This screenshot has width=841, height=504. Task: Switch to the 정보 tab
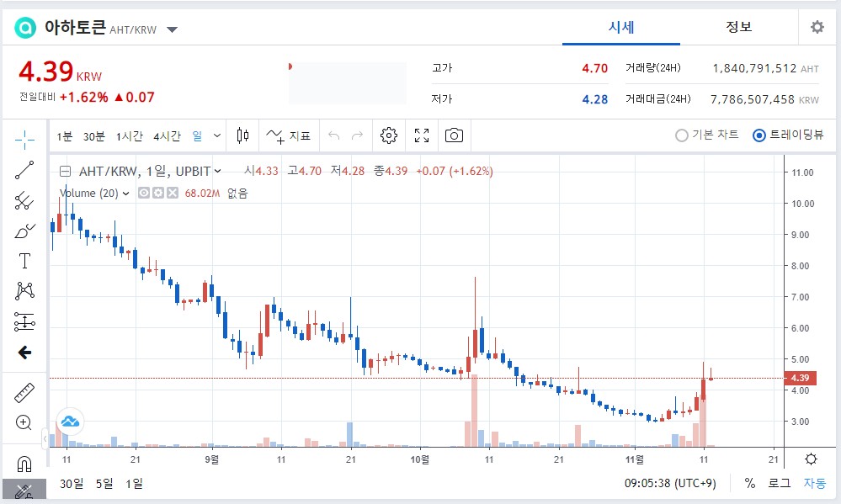coord(738,27)
